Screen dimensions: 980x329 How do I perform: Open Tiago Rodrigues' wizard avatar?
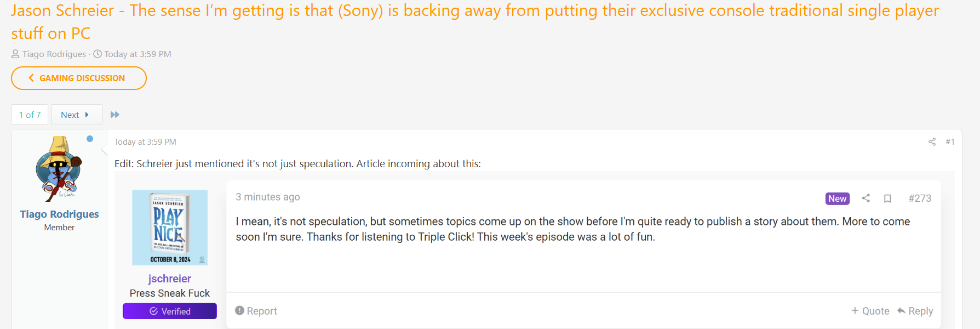pos(59,169)
